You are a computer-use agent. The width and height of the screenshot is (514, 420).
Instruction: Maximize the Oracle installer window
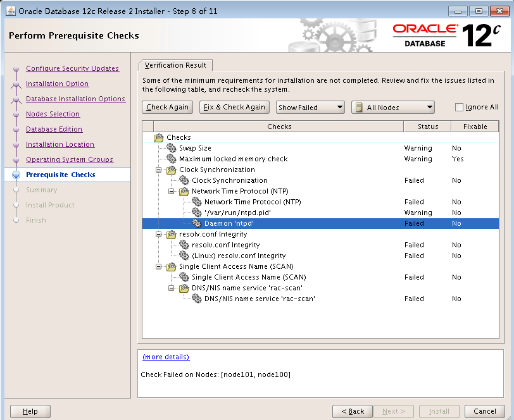click(x=479, y=11)
